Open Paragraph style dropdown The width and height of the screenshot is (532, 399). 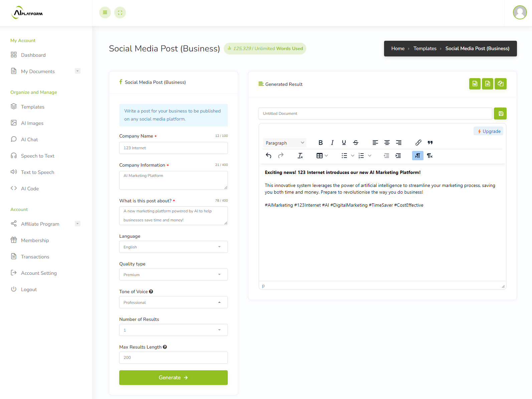click(285, 143)
